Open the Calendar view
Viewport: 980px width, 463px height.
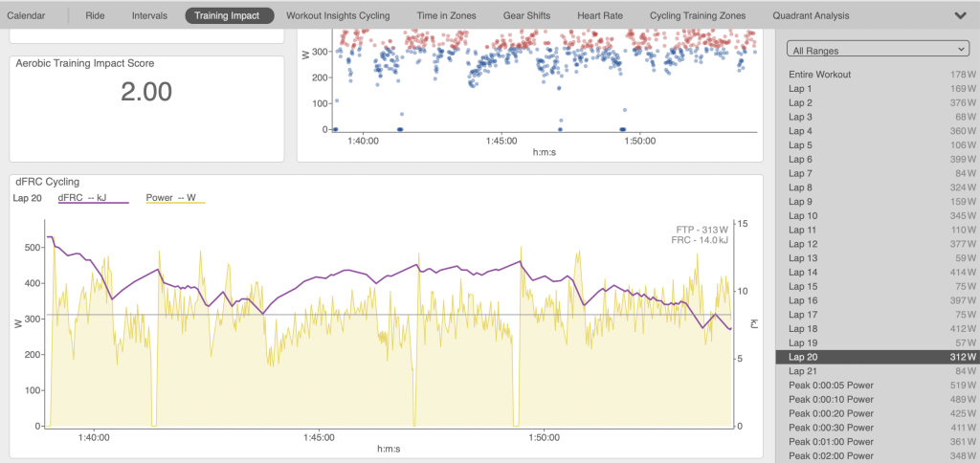26,15
